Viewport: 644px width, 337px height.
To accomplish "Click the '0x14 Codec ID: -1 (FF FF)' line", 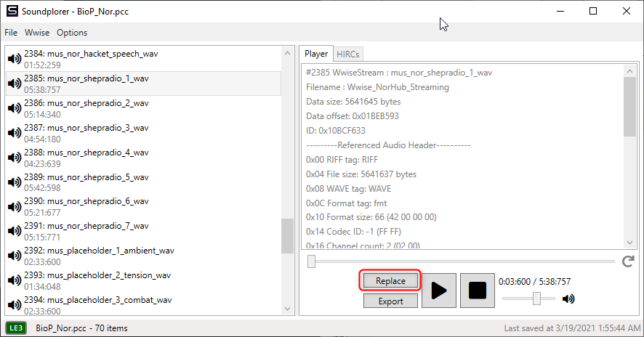I will pos(353,232).
